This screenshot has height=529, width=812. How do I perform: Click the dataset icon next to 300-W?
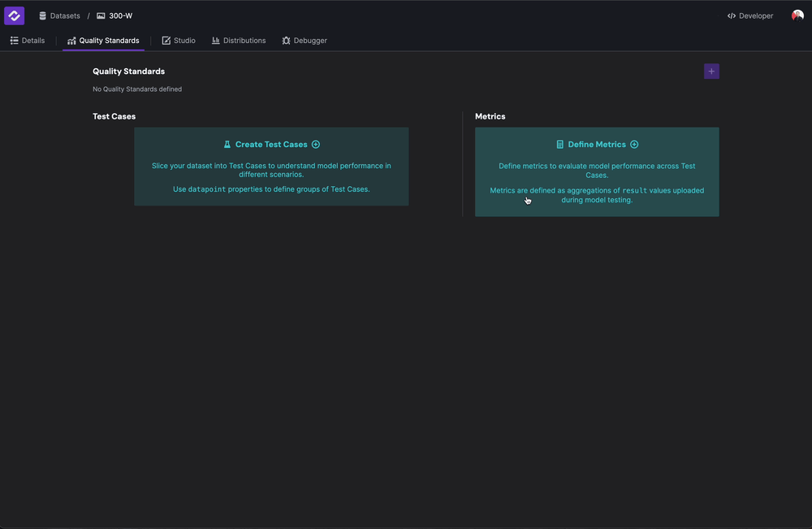point(100,15)
